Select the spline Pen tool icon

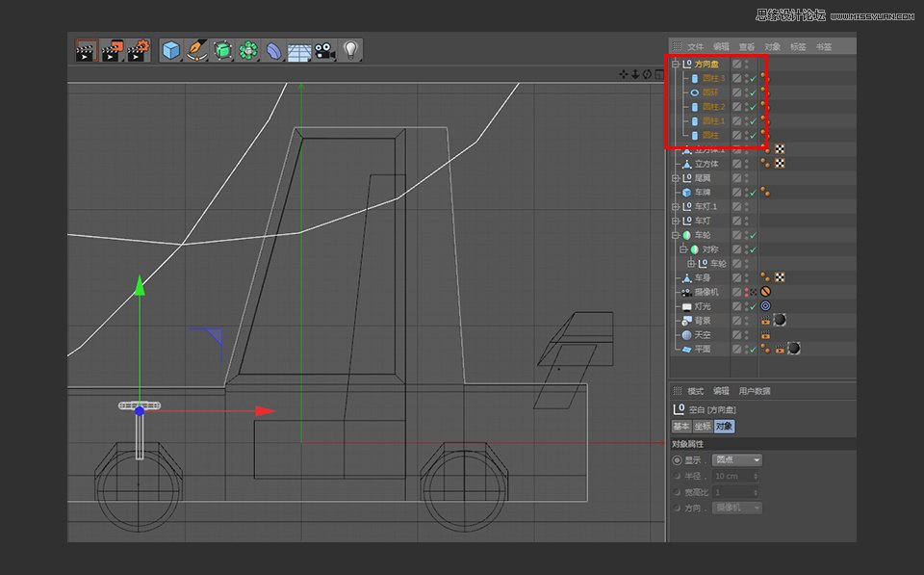coord(197,51)
